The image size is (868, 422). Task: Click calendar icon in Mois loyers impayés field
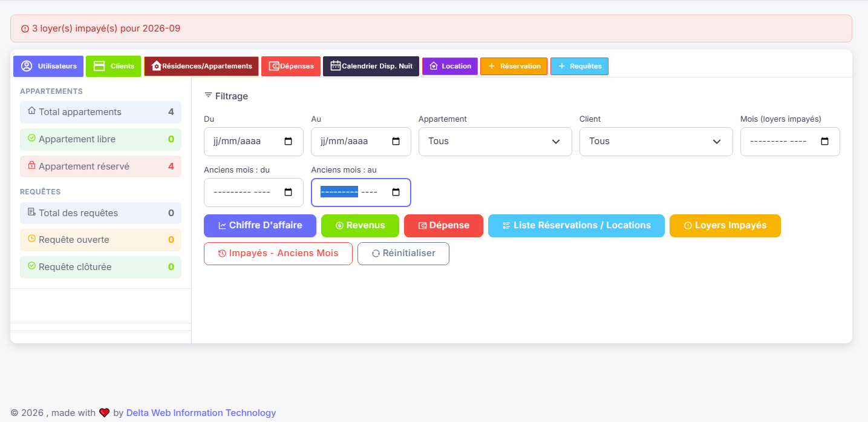tap(825, 141)
